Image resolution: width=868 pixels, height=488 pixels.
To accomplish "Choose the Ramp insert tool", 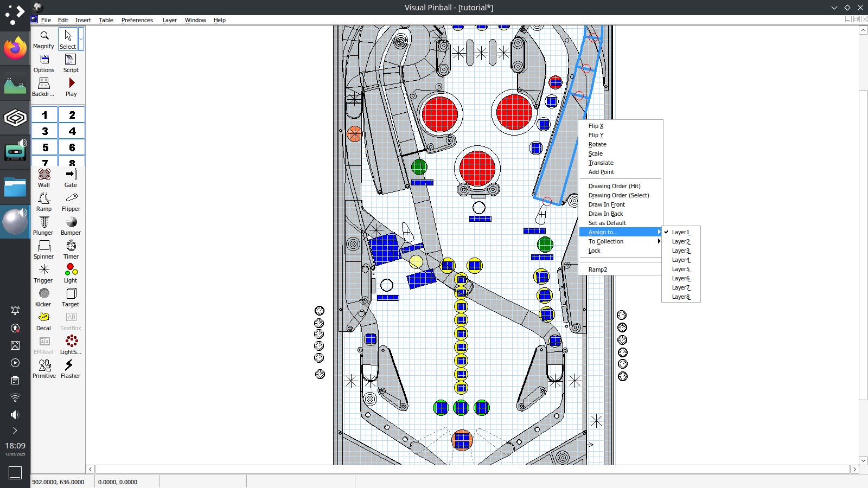I will tap(44, 202).
